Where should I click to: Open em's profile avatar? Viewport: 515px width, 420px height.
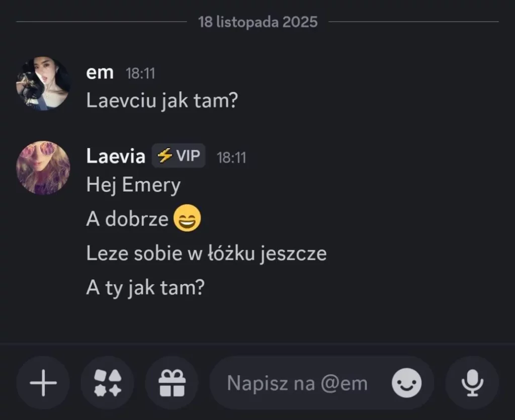point(43,83)
